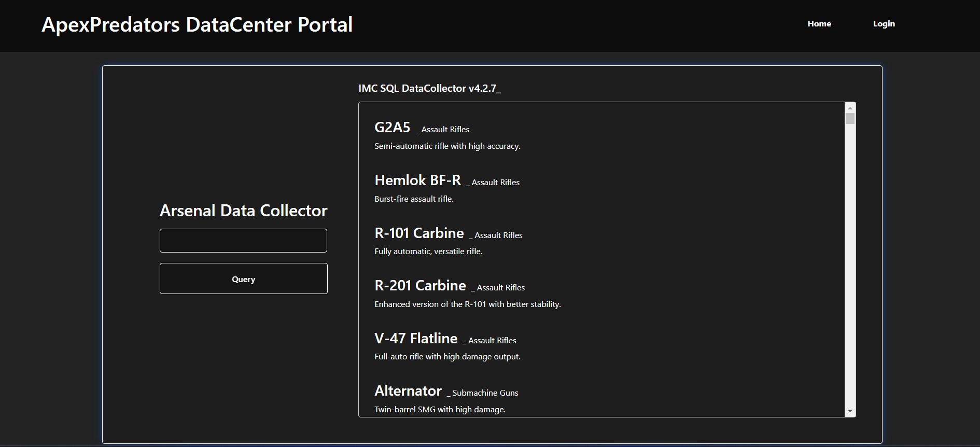The height and width of the screenshot is (447, 980).
Task: Click the Submachine Guns category label
Action: 485,393
